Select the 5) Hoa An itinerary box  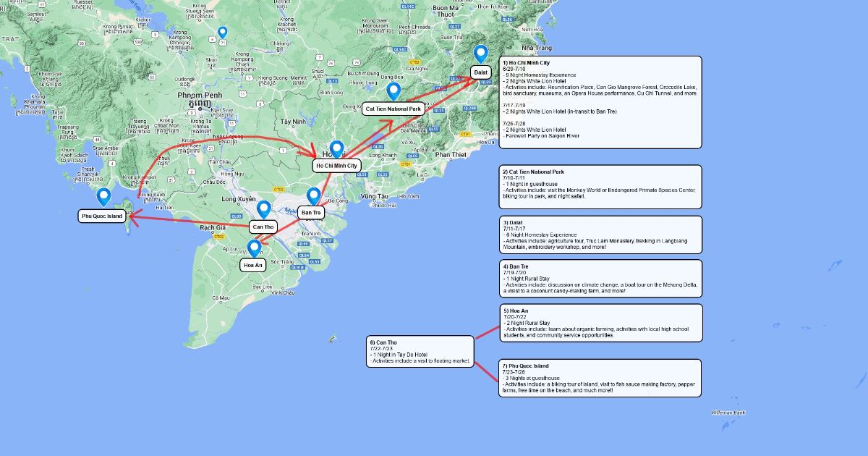tap(600, 323)
